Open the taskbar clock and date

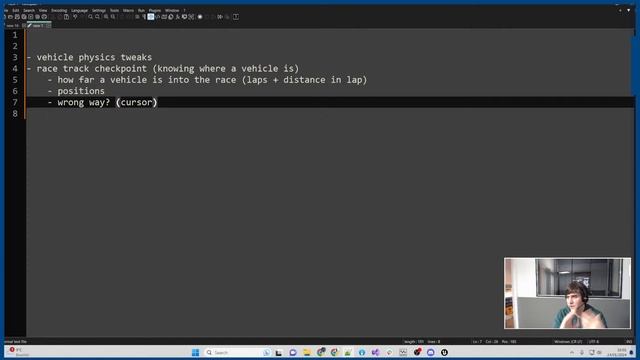click(617, 352)
